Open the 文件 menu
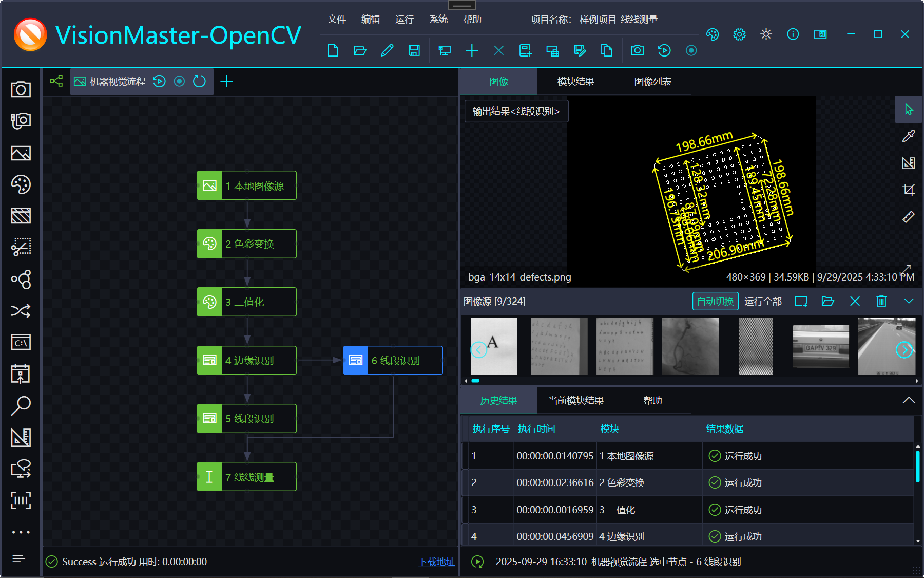The height and width of the screenshot is (578, 924). click(x=337, y=20)
